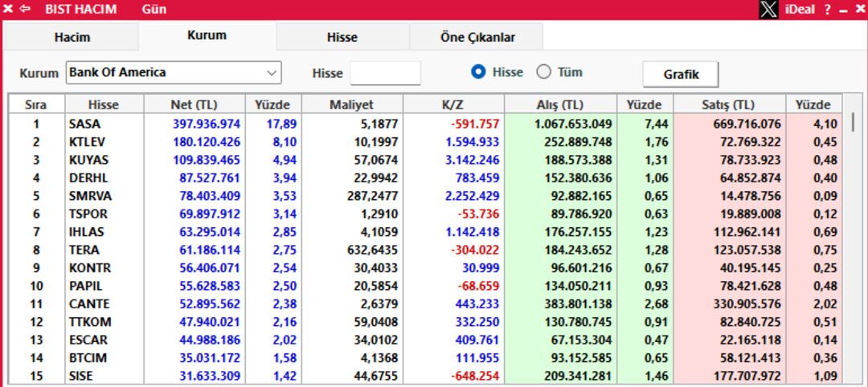Screen dimensions: 868x387
Task: Click Satış value 669.716.076
Action: coord(747,124)
